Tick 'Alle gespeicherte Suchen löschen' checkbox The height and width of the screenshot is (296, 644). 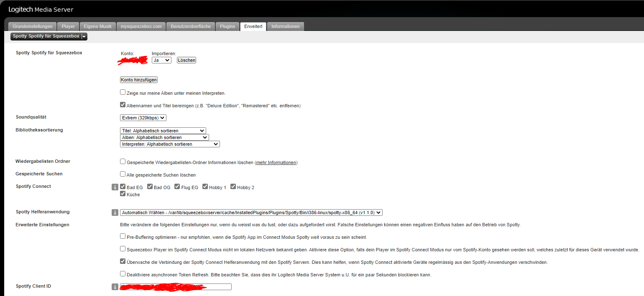click(123, 174)
